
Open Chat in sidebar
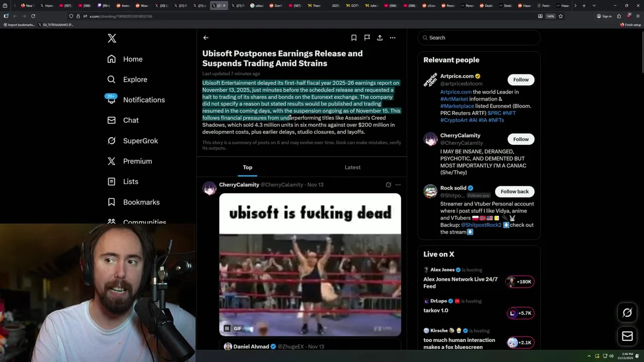pos(123,120)
